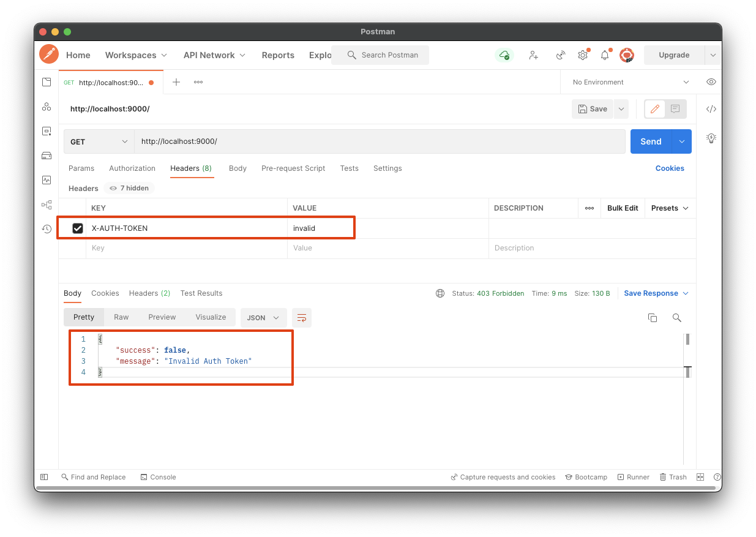
Task: Open the Reports menu
Action: [x=278, y=55]
